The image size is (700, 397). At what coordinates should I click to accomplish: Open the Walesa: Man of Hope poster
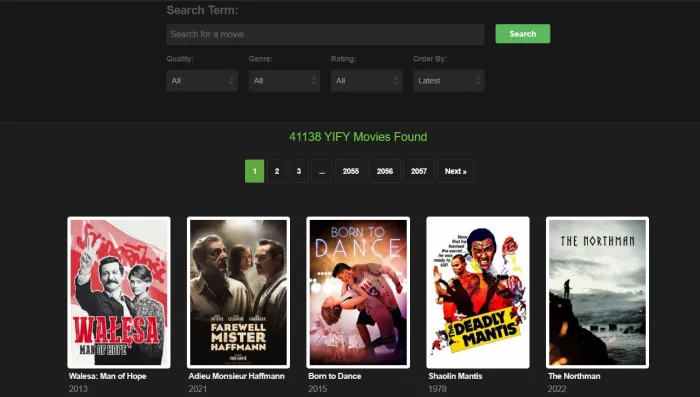tap(119, 293)
